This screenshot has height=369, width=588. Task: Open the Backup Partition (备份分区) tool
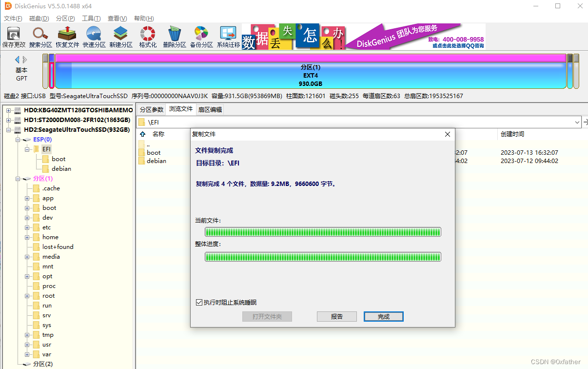click(x=201, y=37)
